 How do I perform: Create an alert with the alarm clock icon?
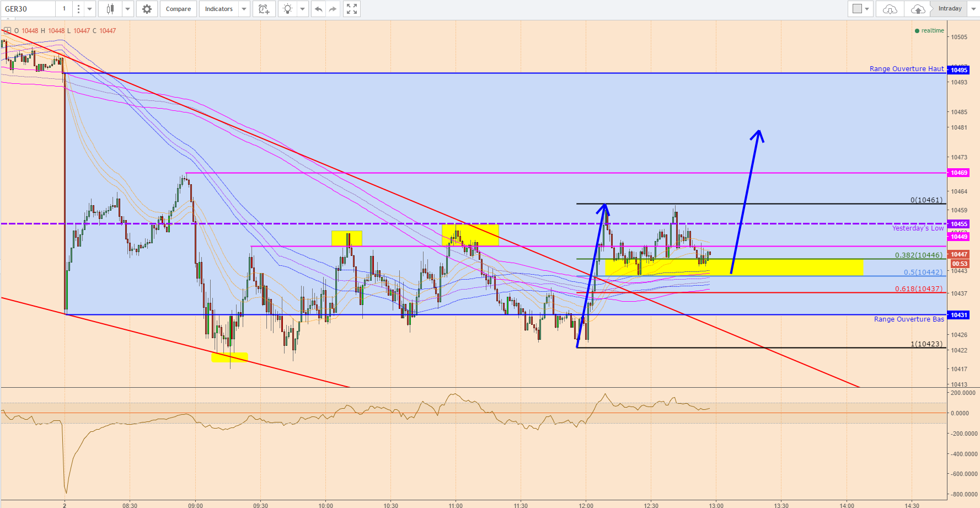point(264,9)
